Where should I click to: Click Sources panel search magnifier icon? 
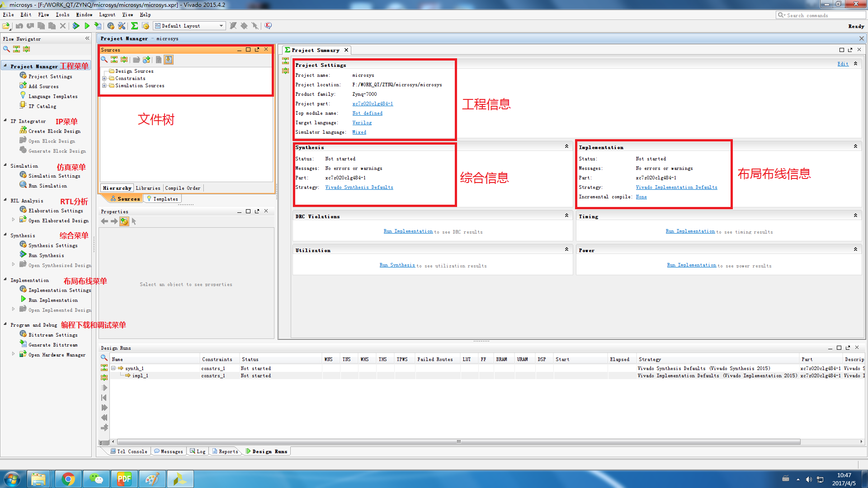104,60
